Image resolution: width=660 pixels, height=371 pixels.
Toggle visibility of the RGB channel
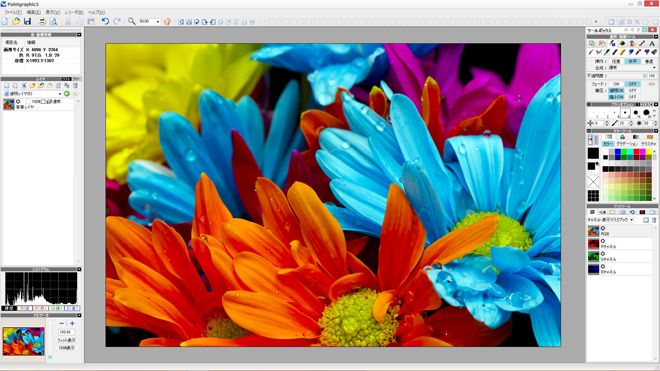pos(603,228)
